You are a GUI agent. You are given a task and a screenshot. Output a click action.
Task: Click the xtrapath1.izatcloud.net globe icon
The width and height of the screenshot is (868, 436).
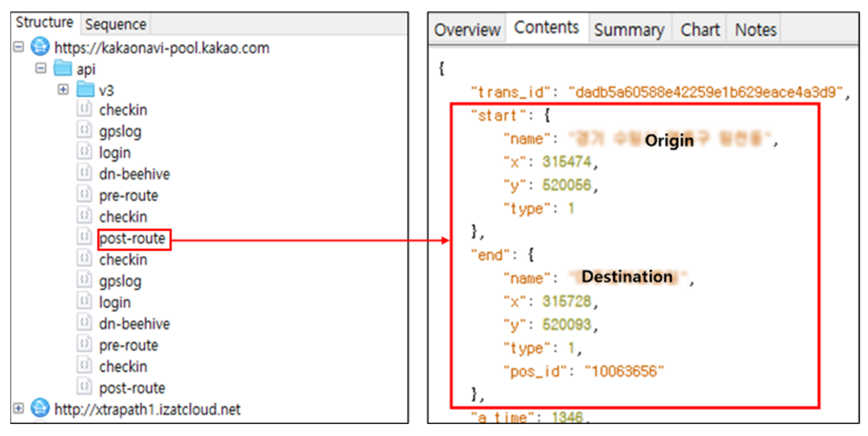coord(40,408)
